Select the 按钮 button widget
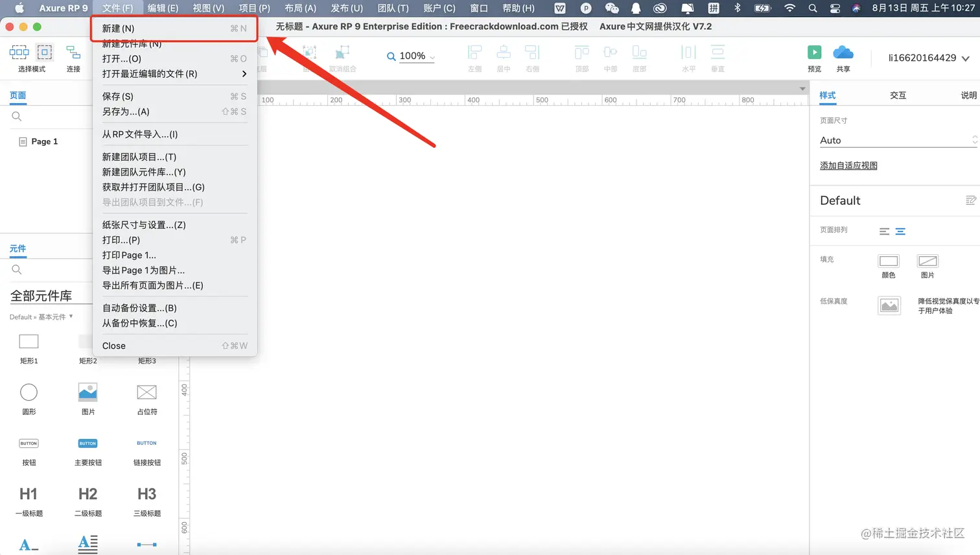Image resolution: width=980 pixels, height=555 pixels. 29,443
